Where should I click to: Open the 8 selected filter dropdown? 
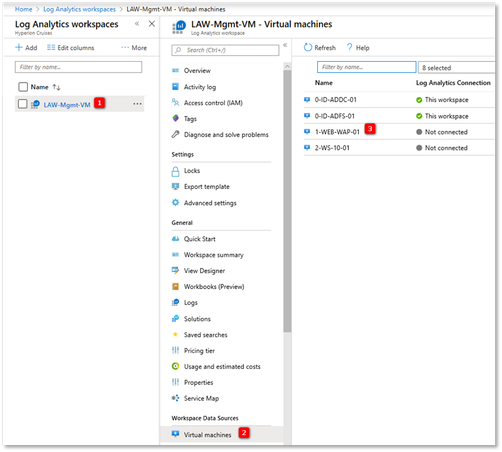456,68
